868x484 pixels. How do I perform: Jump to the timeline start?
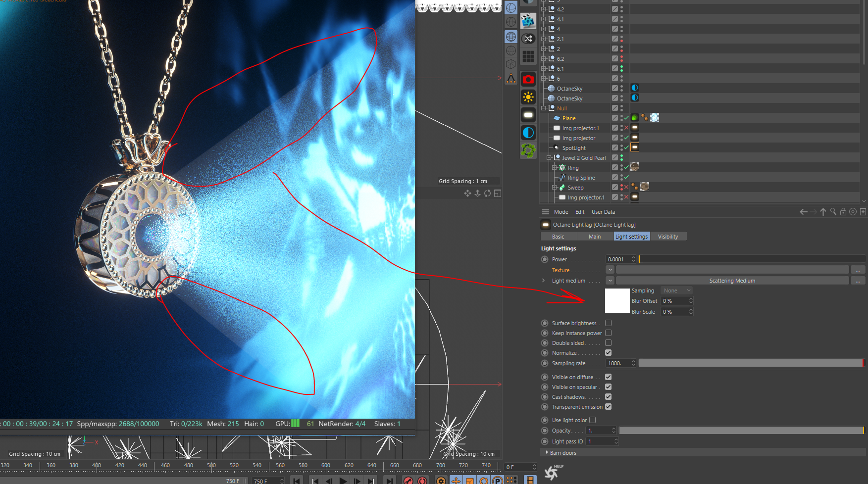click(x=297, y=480)
